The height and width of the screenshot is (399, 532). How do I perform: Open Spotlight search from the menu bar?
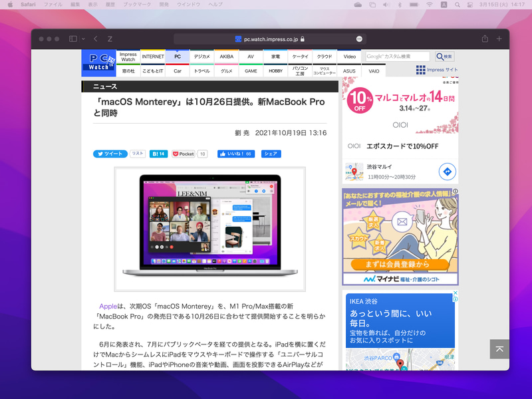tap(458, 4)
